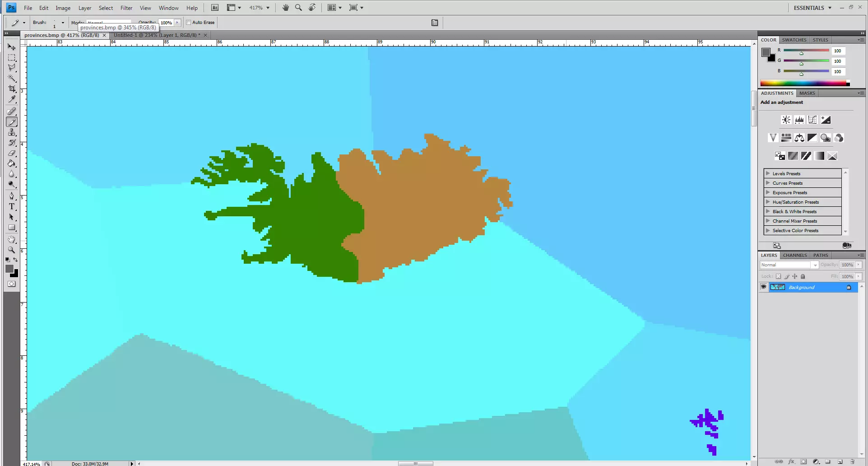This screenshot has width=868, height=466.
Task: Expand the Levels Presets list
Action: (x=768, y=173)
